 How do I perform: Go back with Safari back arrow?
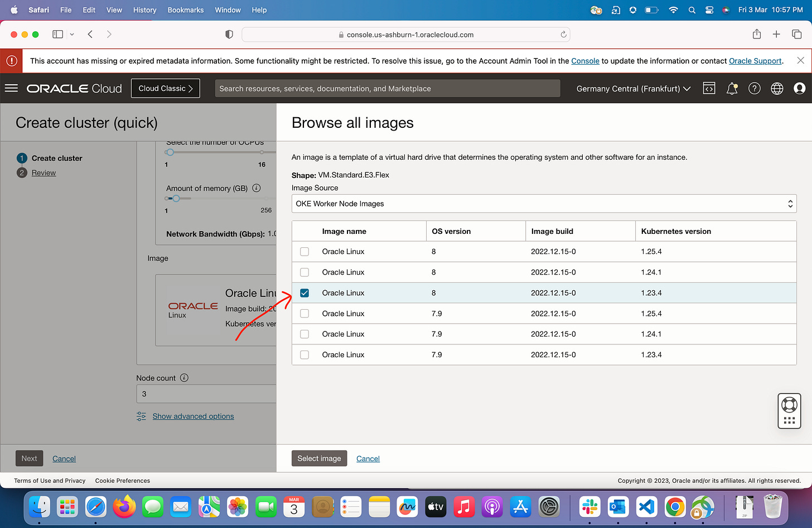tap(90, 34)
